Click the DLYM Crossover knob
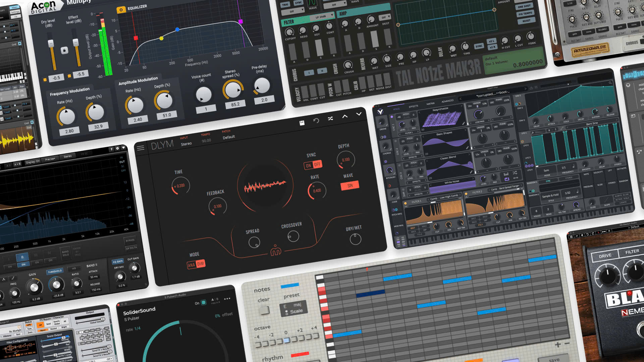This screenshot has width=644, height=362. 293,237
